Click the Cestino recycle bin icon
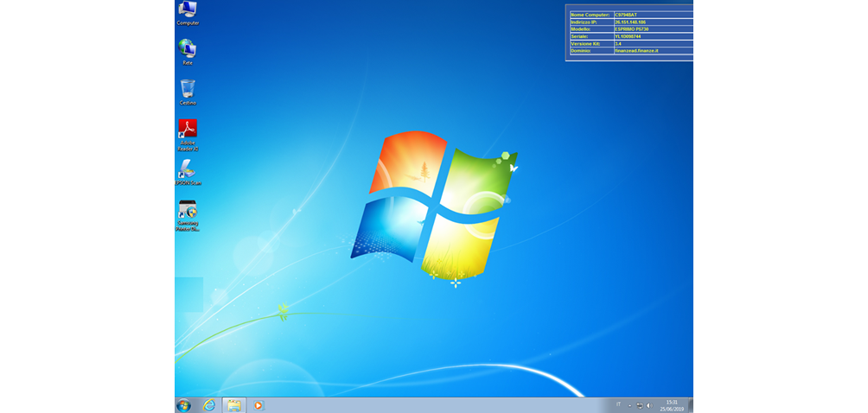This screenshot has height=413, width=868. pyautogui.click(x=188, y=90)
